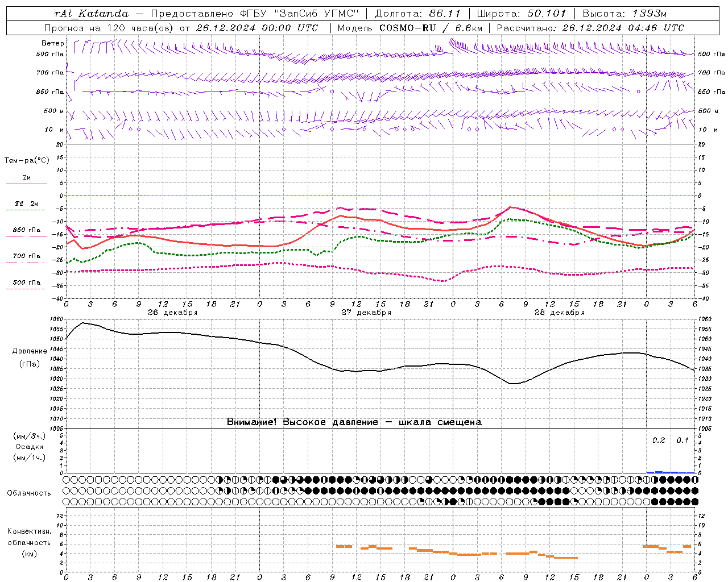Click the (гПа) unit label under Давление

(x=30, y=364)
